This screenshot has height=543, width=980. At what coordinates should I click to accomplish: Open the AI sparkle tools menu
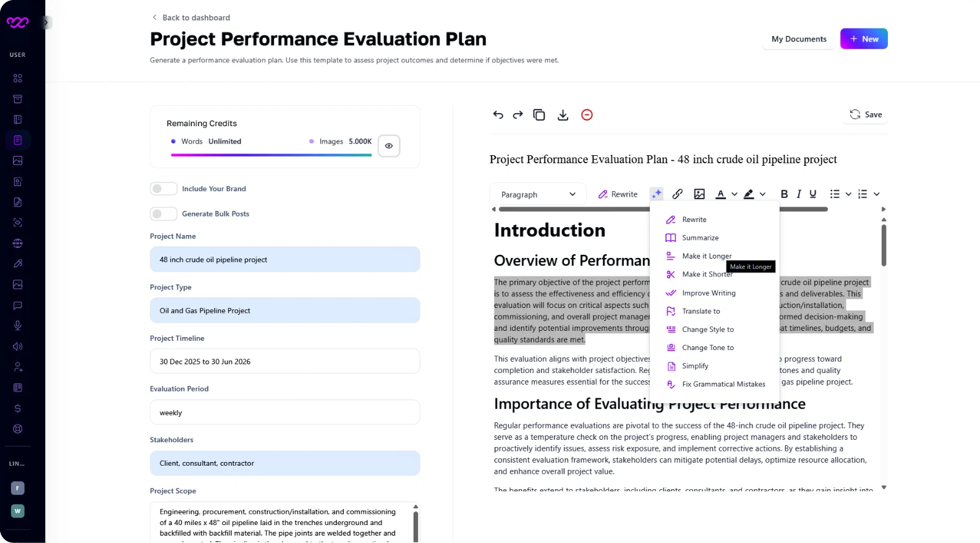pos(657,194)
